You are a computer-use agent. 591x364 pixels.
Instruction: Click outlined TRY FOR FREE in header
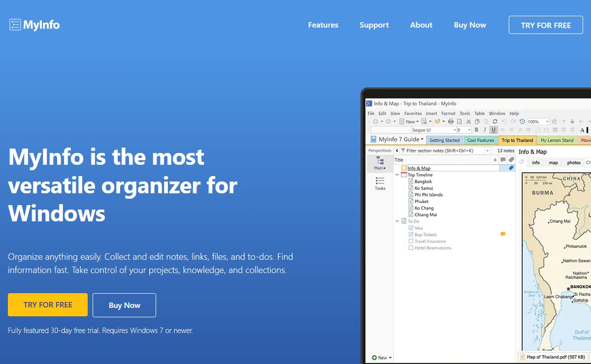tap(546, 25)
